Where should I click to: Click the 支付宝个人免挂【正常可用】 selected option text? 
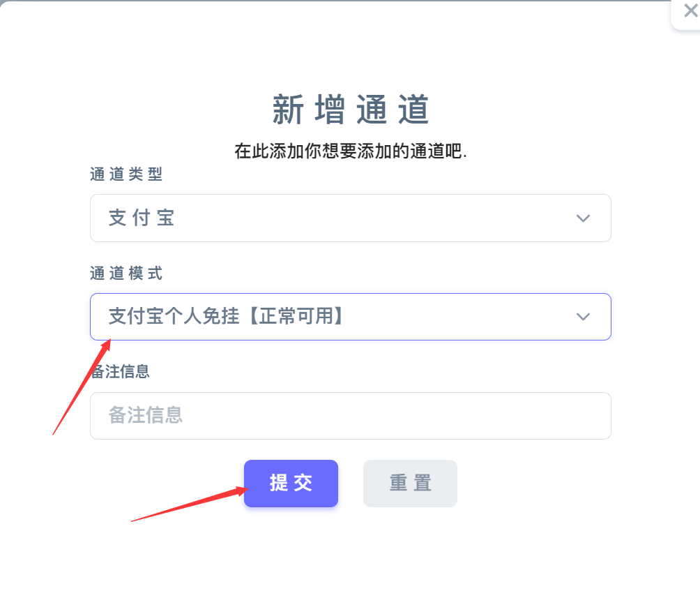(x=226, y=316)
